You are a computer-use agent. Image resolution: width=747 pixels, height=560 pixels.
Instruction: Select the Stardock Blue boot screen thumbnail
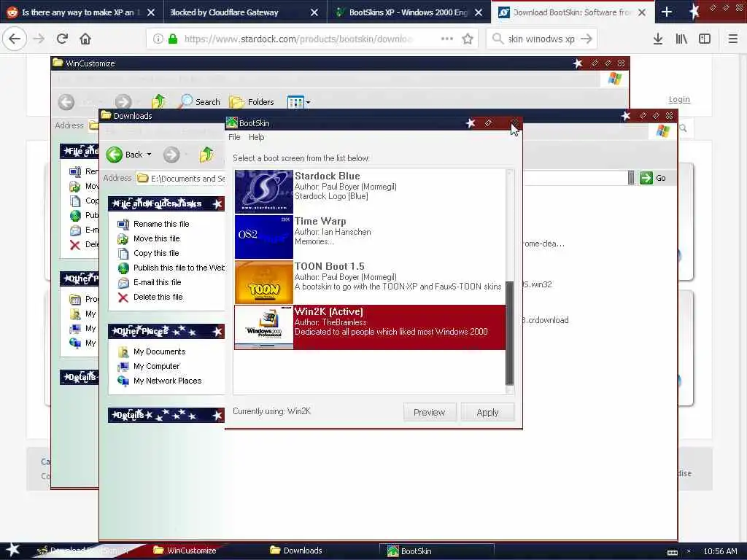[263, 191]
